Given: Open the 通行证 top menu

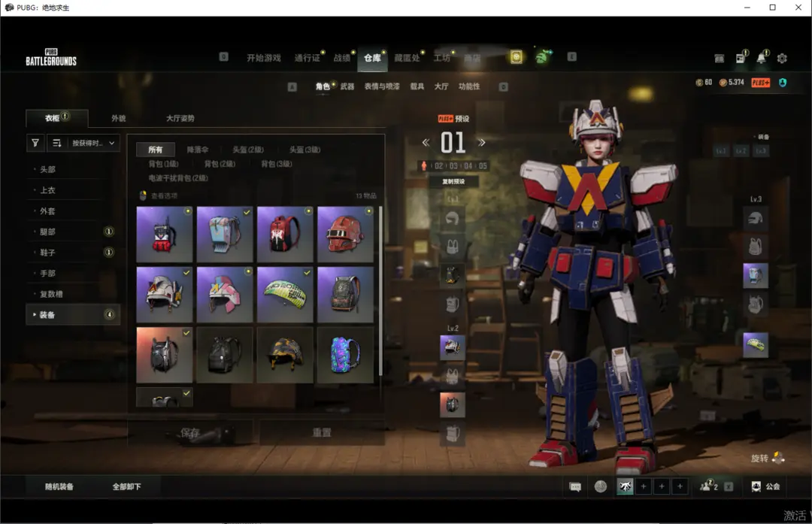Looking at the screenshot, I should click(307, 58).
